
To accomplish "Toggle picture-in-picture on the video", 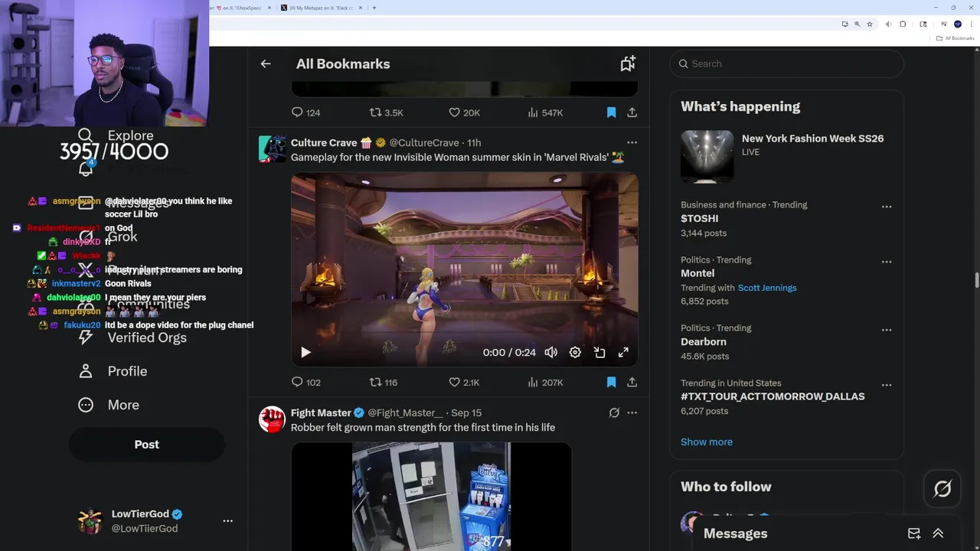I will coord(599,352).
